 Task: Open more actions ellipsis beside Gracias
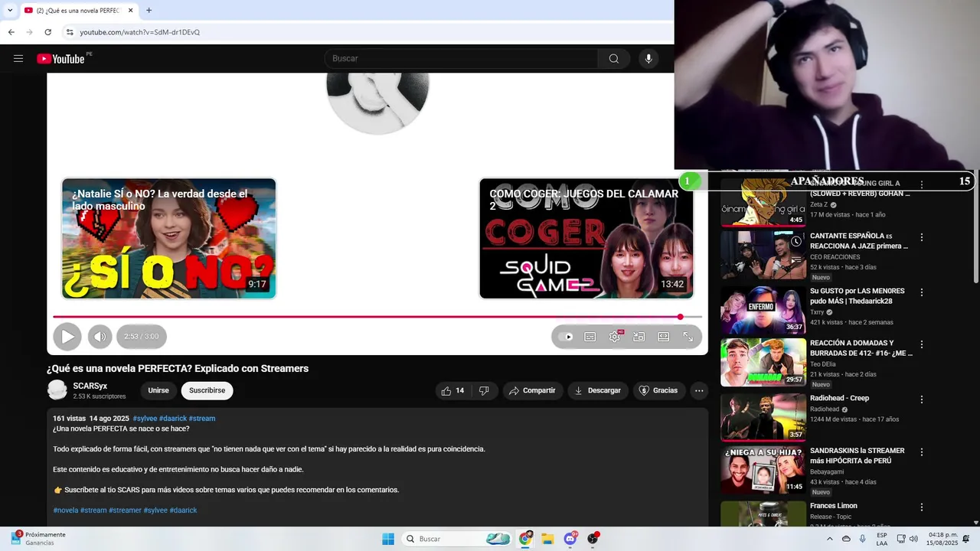[x=699, y=390]
